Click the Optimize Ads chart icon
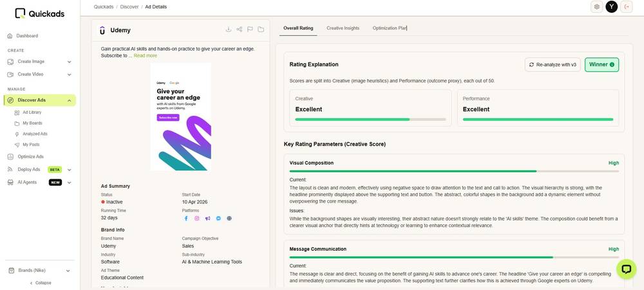This screenshot has width=644, height=290. (10, 157)
